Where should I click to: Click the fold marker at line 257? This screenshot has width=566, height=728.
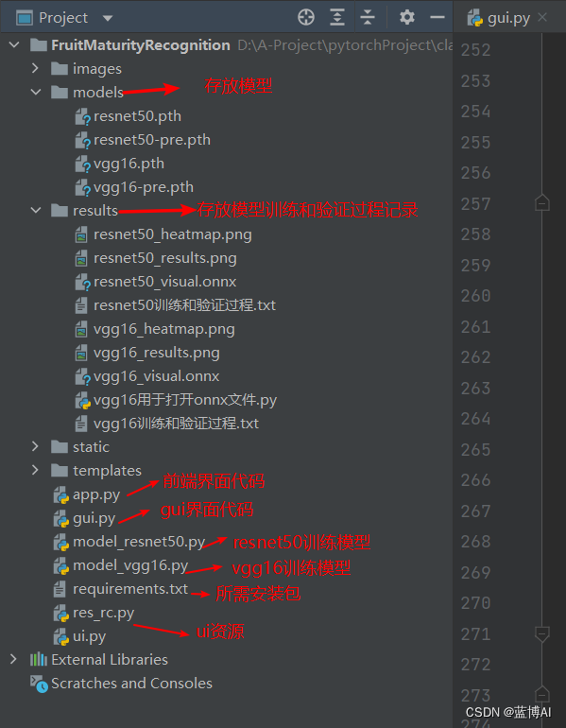click(541, 203)
